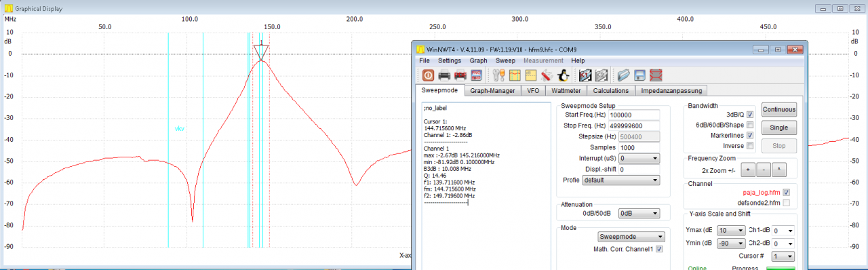Click the Displ.-shift input field

point(638,169)
